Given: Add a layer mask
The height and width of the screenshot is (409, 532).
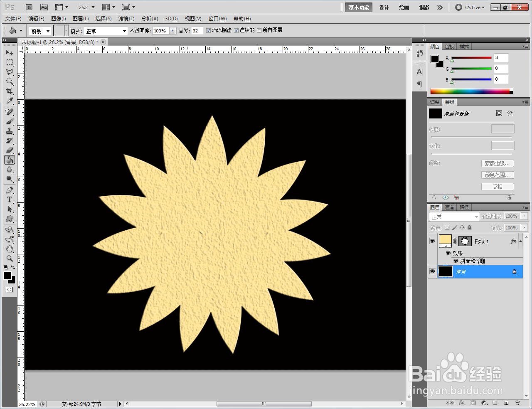Looking at the screenshot, I should pyautogui.click(x=473, y=403).
